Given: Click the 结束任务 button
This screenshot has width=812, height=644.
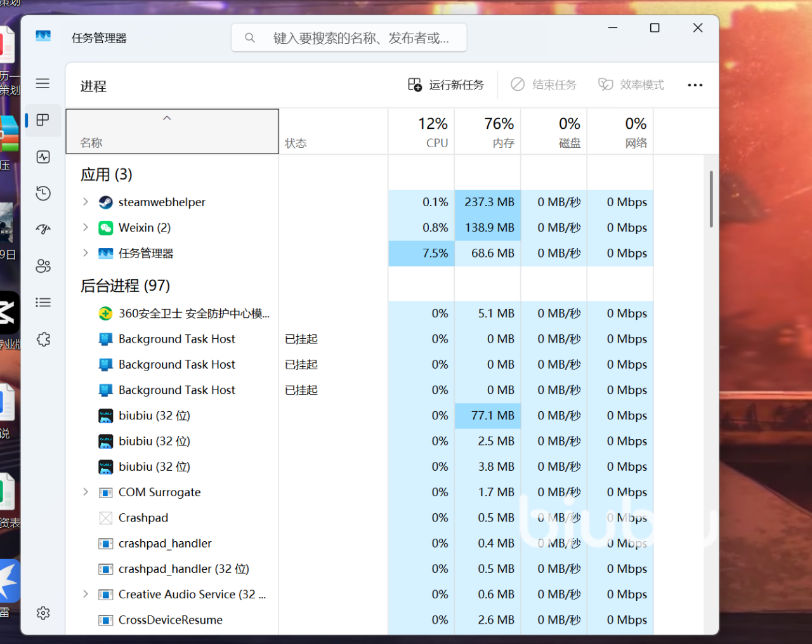Looking at the screenshot, I should [x=544, y=85].
